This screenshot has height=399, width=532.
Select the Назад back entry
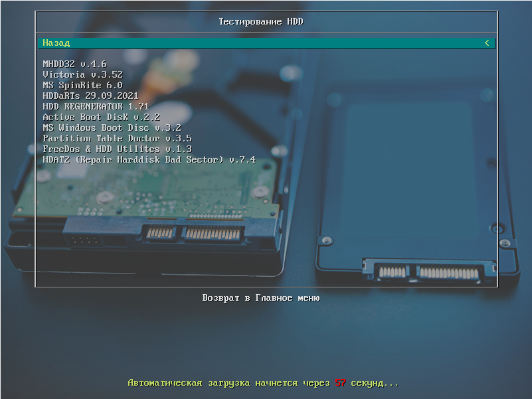56,42
